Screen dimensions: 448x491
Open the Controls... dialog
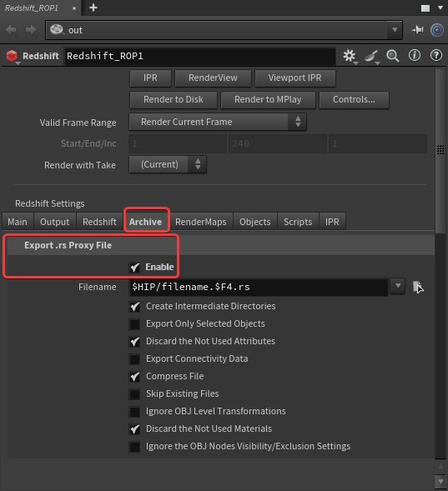click(x=354, y=100)
